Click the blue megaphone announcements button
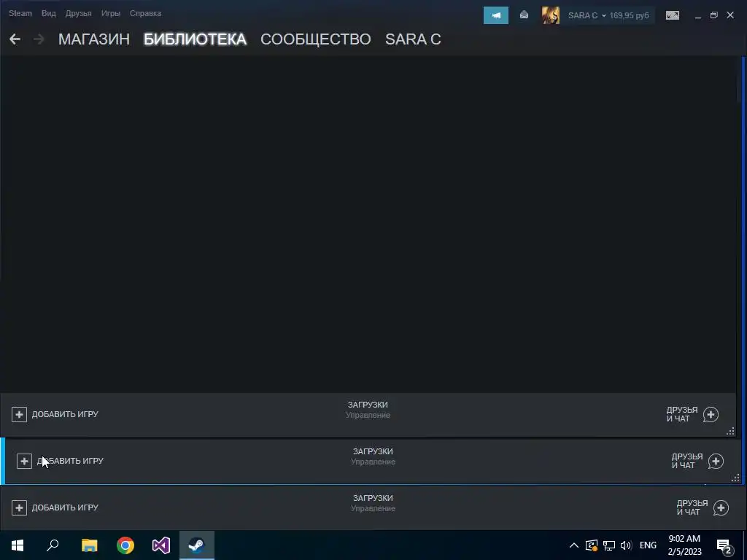The width and height of the screenshot is (747, 560). click(x=496, y=15)
